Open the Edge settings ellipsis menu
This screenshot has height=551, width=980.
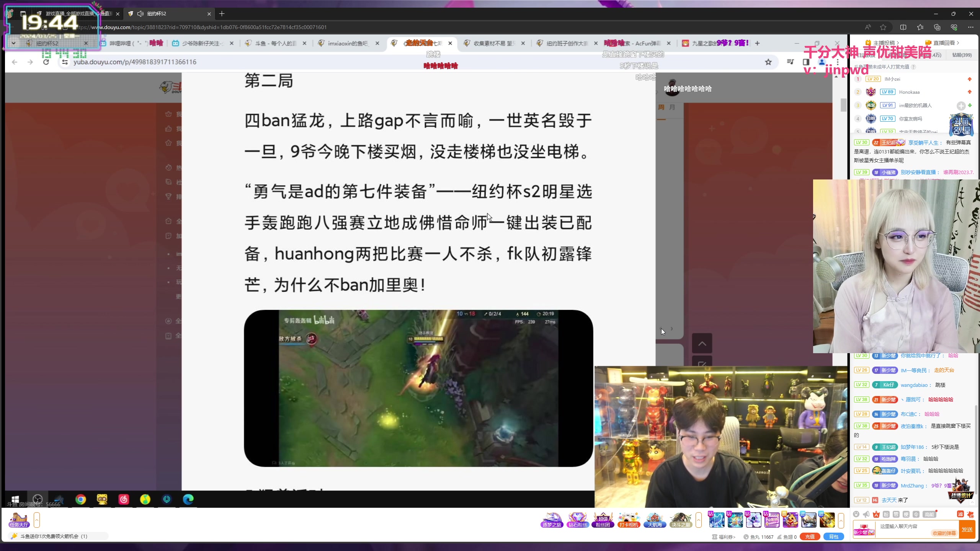(x=970, y=27)
